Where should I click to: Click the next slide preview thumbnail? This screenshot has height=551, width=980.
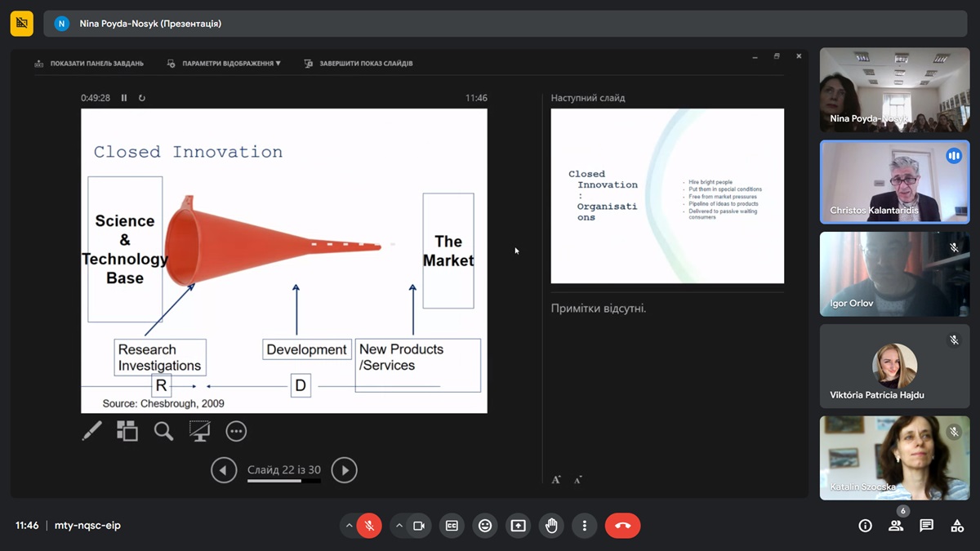[667, 196]
